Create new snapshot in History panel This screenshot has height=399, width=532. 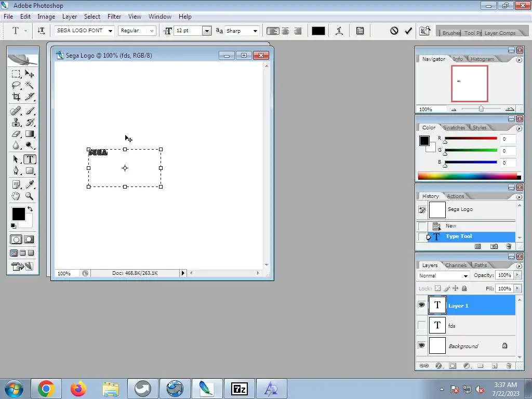[494, 246]
